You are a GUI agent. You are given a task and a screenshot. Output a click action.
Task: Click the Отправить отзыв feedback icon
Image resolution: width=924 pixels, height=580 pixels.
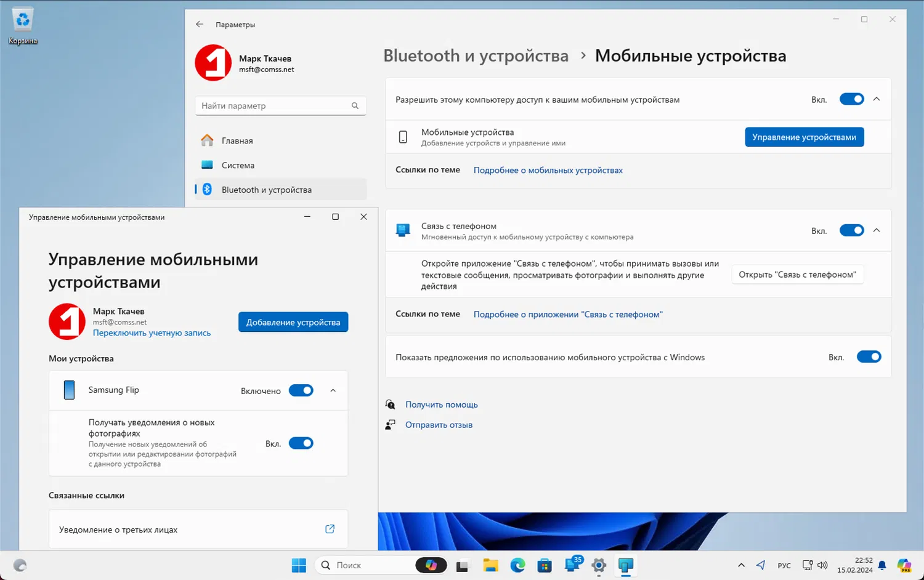pyautogui.click(x=390, y=425)
